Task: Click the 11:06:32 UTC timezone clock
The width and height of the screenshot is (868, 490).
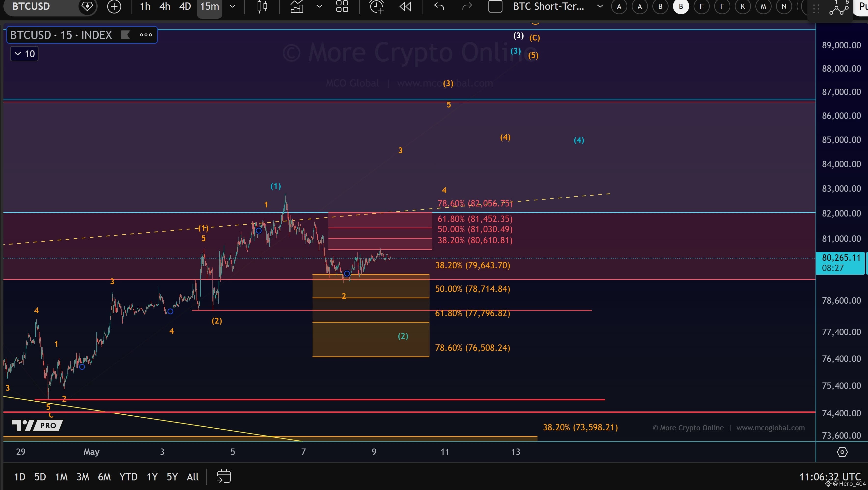Action: tap(830, 477)
